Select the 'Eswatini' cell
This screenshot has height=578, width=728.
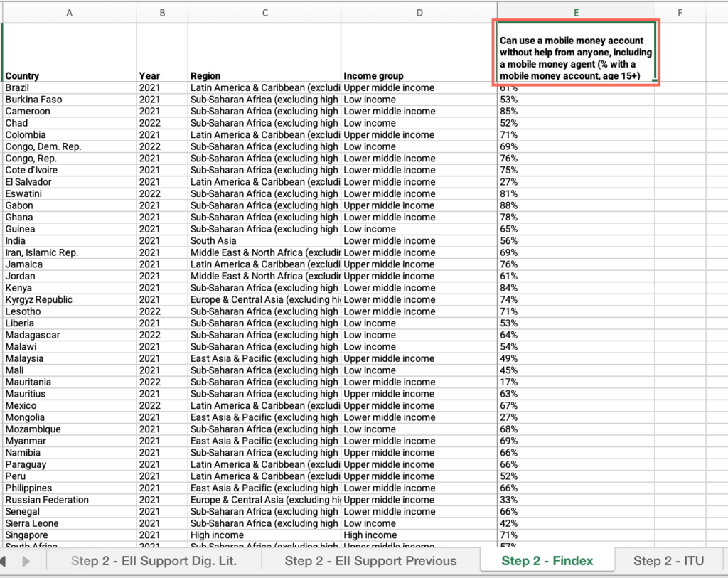point(69,193)
